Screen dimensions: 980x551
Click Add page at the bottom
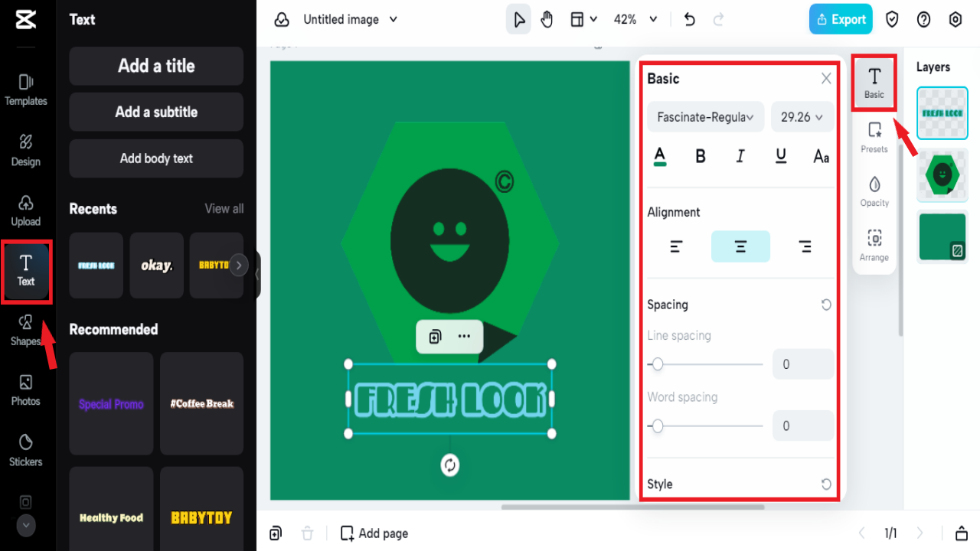tap(374, 533)
